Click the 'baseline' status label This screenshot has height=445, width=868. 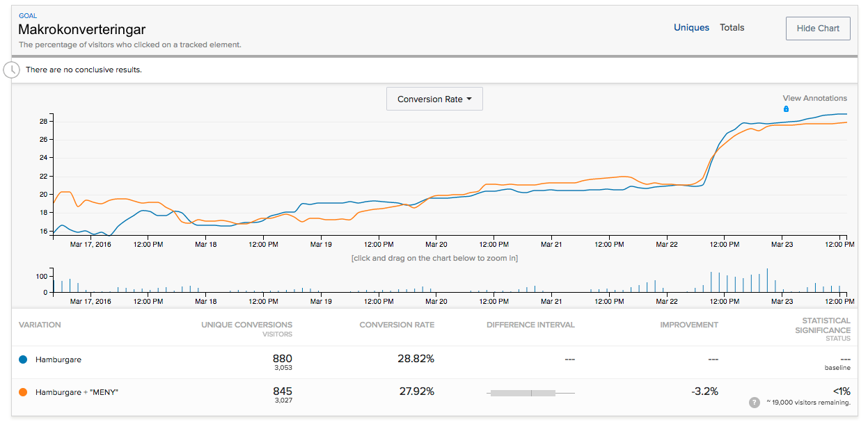pyautogui.click(x=837, y=368)
